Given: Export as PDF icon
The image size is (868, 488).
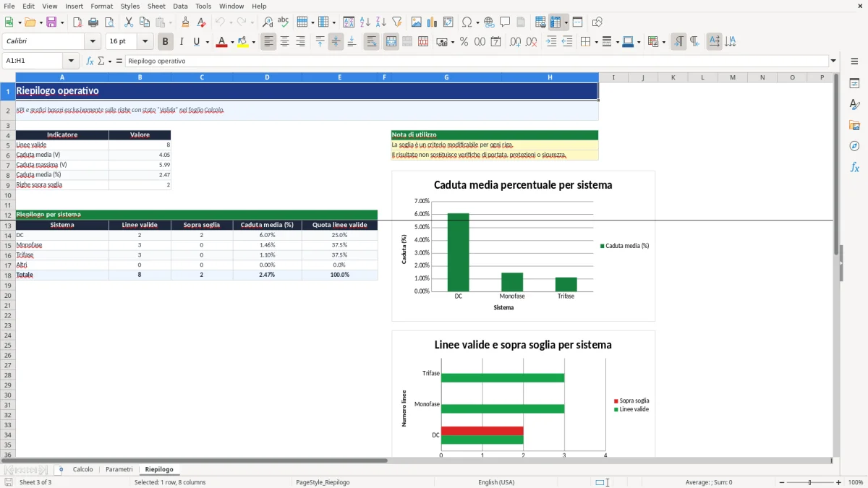Looking at the screenshot, I should (77, 22).
